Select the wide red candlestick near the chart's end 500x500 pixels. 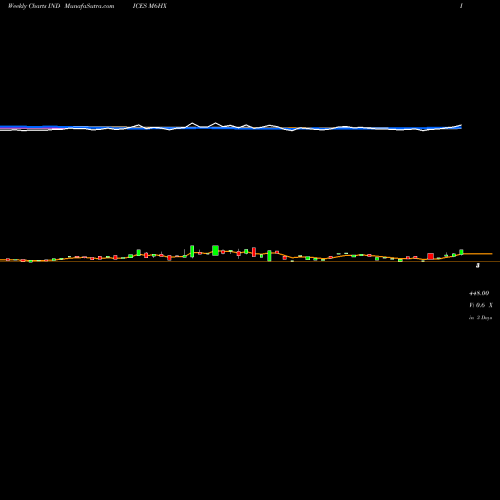point(430,256)
